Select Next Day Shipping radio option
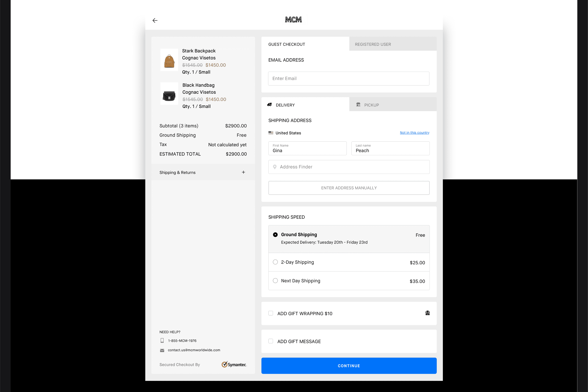Screen dimensions: 588x392 pos(275,281)
